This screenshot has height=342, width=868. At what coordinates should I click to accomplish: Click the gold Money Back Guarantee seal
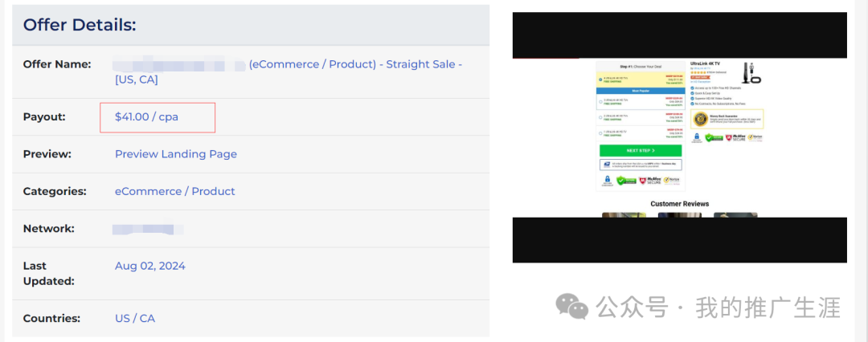(700, 119)
